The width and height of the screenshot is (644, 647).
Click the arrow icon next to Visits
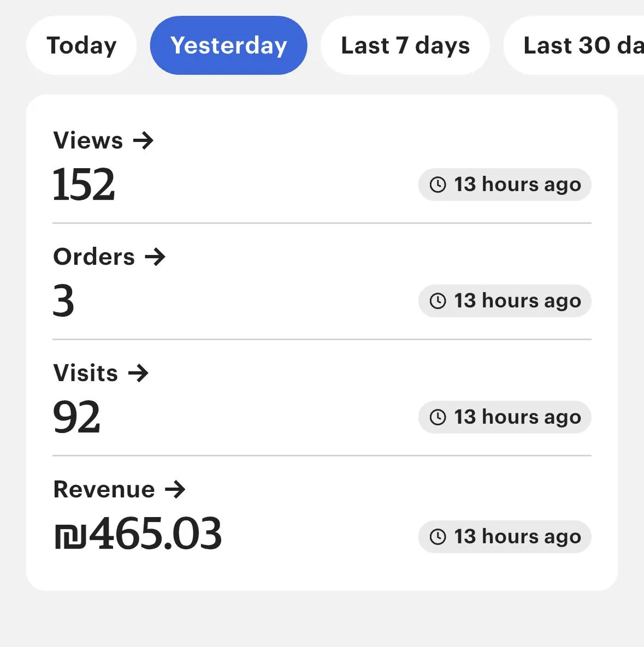pyautogui.click(x=138, y=373)
